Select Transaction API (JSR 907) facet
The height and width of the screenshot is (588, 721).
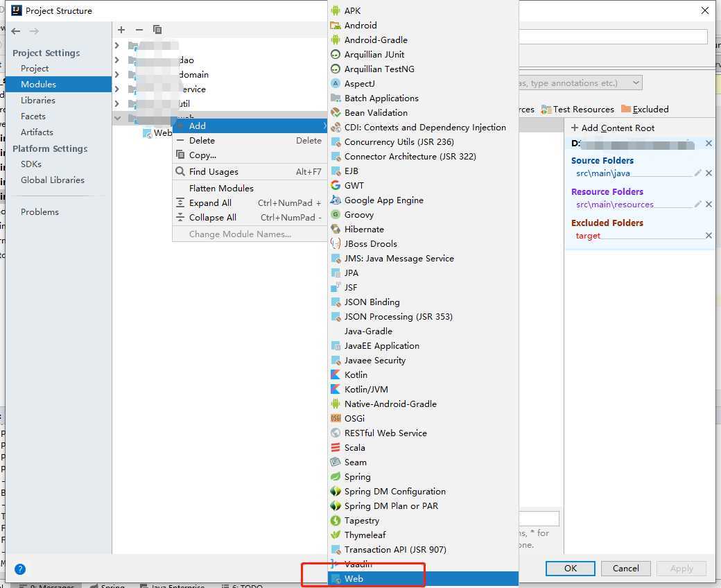click(424, 549)
